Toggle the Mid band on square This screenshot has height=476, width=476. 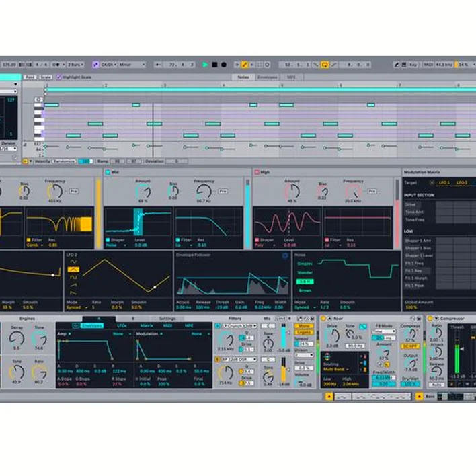[x=108, y=172]
